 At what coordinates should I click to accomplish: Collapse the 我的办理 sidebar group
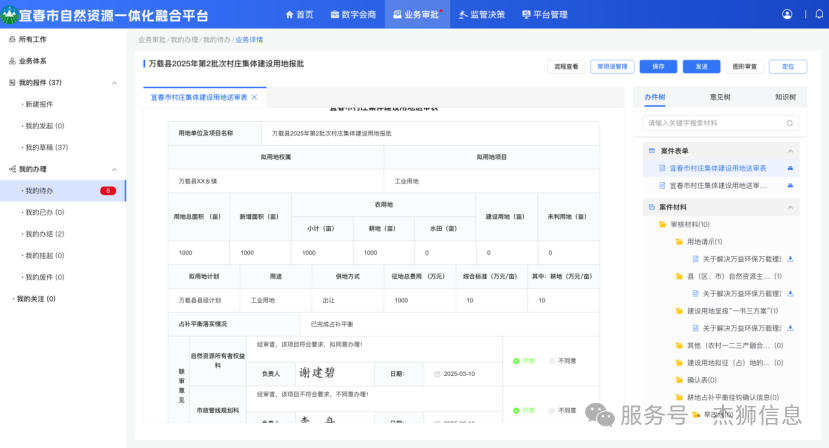tap(114, 169)
